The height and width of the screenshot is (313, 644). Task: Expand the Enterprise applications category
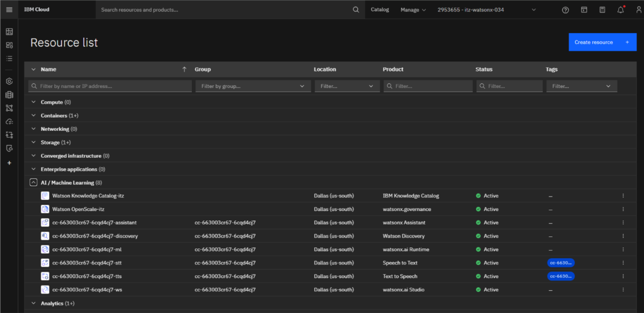point(34,169)
